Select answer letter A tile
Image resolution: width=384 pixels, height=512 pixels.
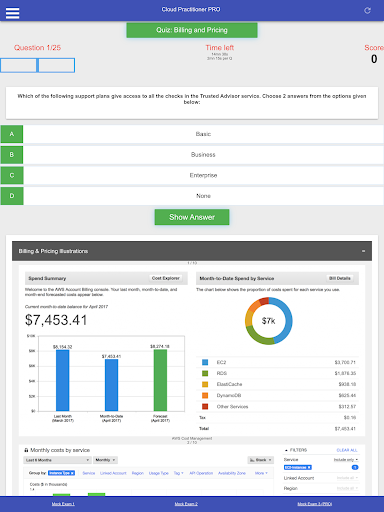[12, 134]
